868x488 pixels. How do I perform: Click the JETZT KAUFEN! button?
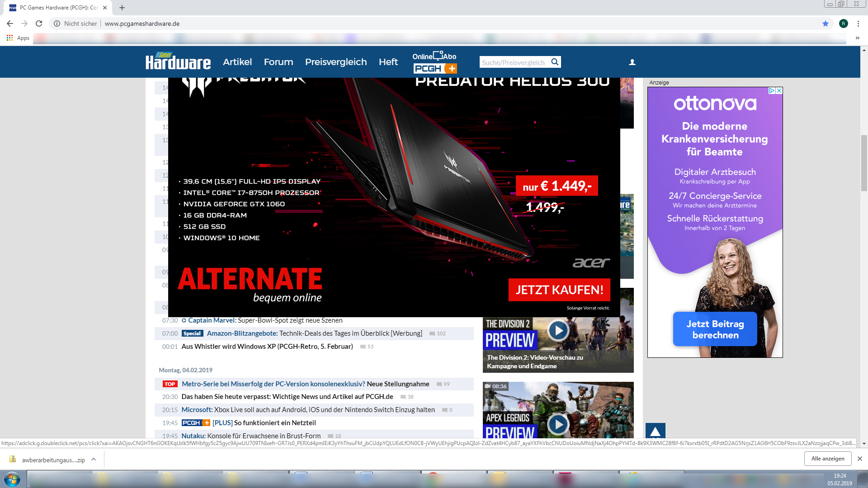tap(559, 290)
